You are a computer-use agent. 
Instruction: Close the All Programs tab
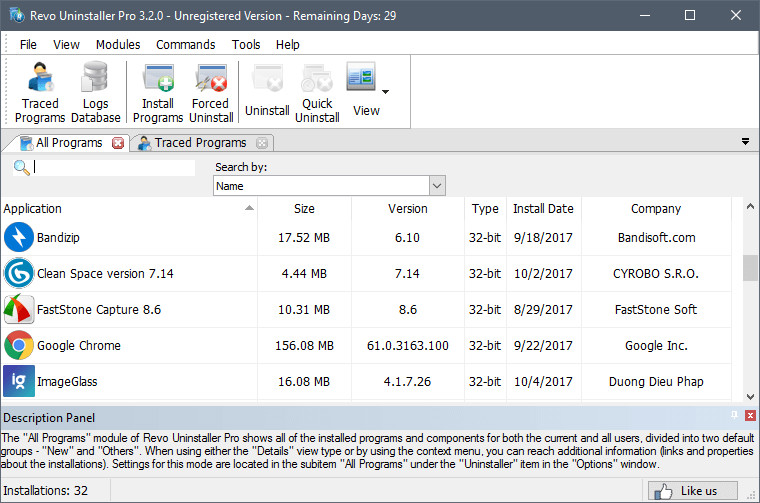pos(118,143)
